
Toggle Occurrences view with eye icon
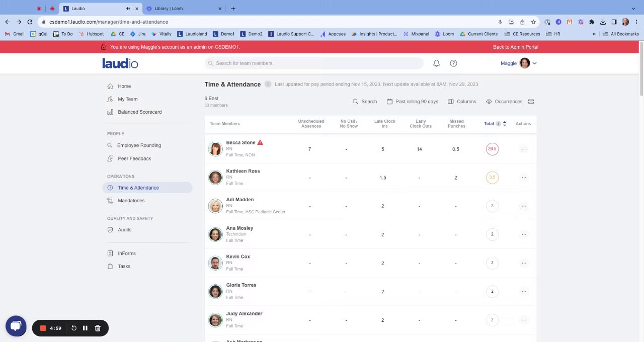coord(489,102)
